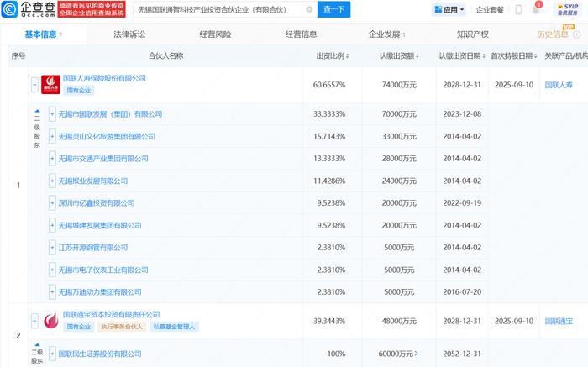Expand 无锡市国联发展（集团）有限公司 row

(52, 114)
